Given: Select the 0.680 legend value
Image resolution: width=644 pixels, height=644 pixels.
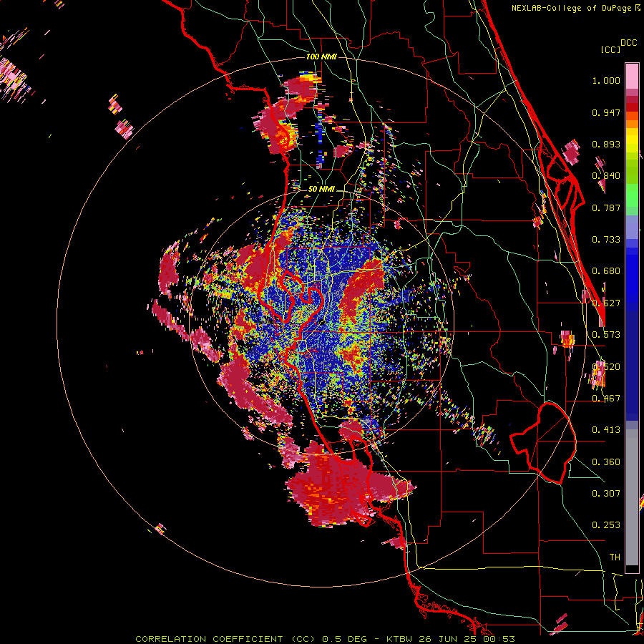Looking at the screenshot, I should click(x=606, y=271).
